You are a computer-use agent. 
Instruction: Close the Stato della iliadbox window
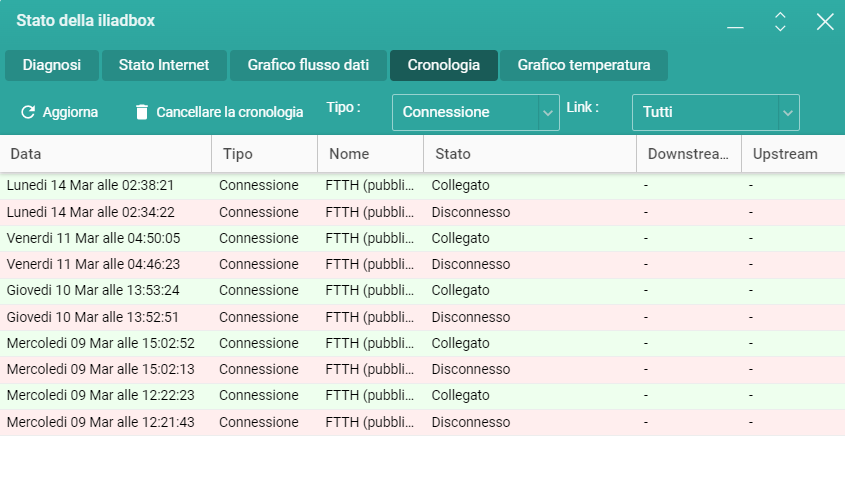825,22
